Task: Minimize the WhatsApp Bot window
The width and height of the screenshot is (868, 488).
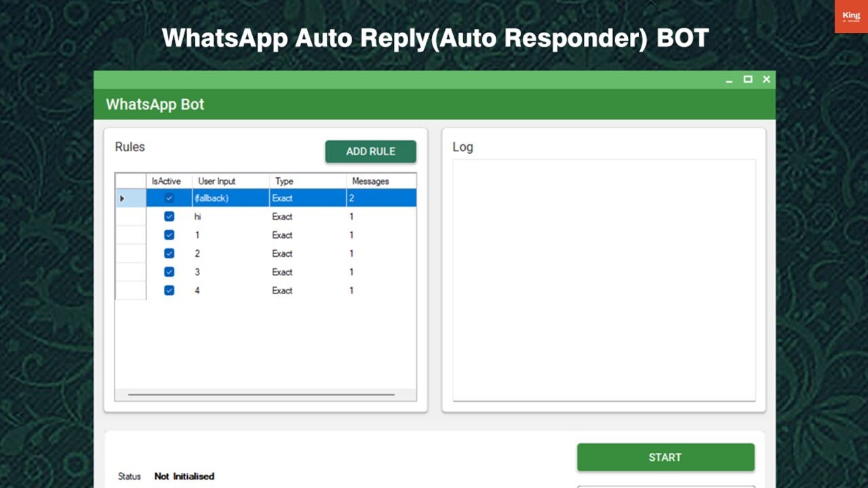Action: point(729,80)
